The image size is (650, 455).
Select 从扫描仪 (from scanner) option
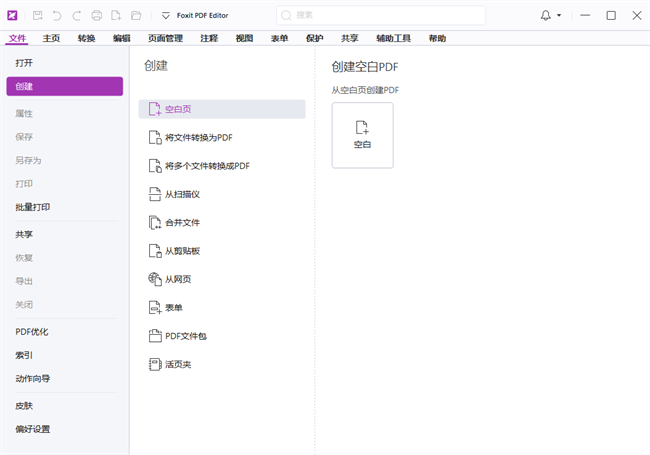(182, 194)
